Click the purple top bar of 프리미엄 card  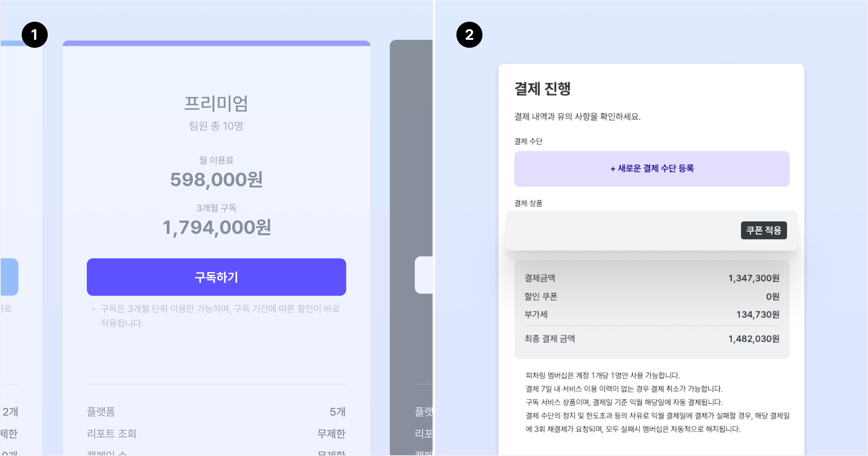(x=216, y=43)
